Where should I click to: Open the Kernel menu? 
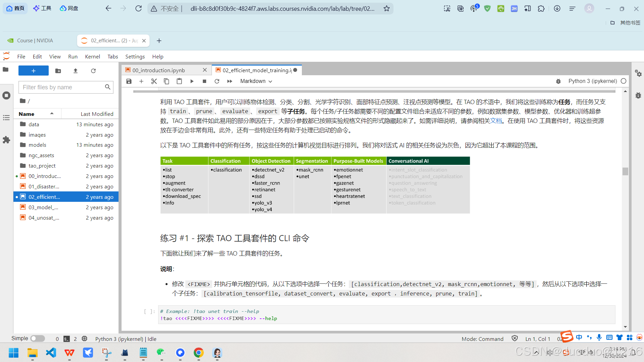coord(92,56)
